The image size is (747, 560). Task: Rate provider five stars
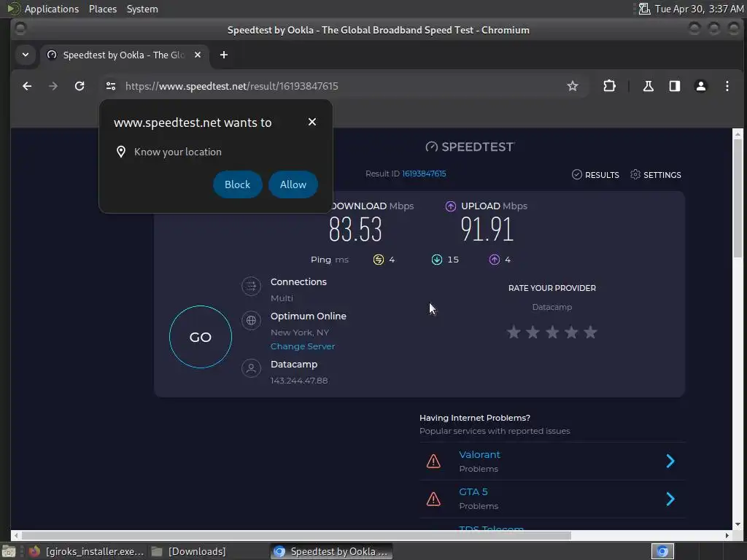pos(590,332)
